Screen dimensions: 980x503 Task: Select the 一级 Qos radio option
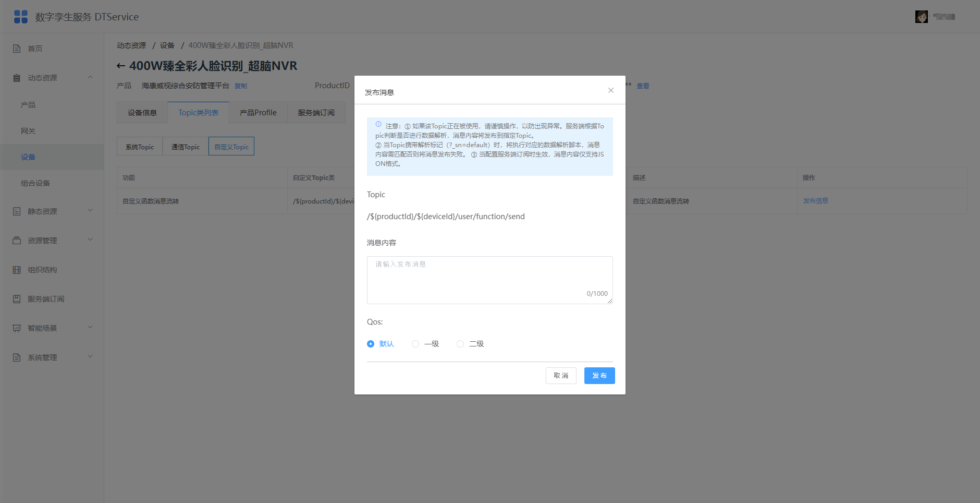tap(415, 344)
